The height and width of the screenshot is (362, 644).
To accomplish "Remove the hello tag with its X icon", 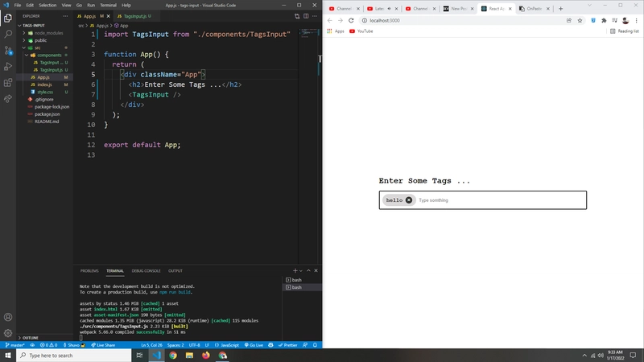I will pos(409,200).
